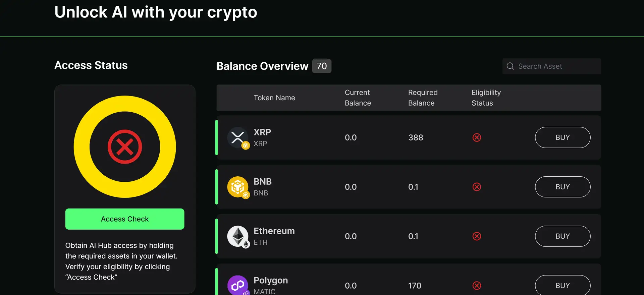Viewport: 644px width, 295px height.
Task: Click BNB's red ineligible status icon
Action: click(477, 187)
